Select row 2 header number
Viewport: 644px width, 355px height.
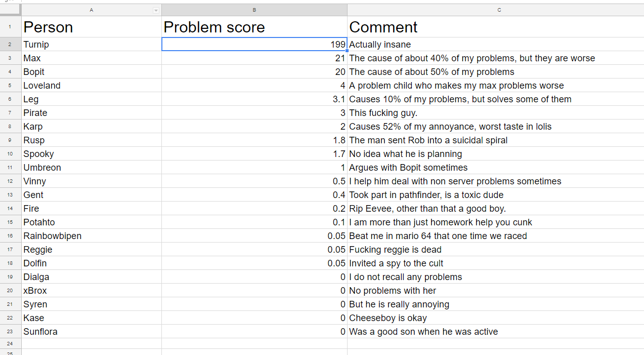click(x=11, y=45)
